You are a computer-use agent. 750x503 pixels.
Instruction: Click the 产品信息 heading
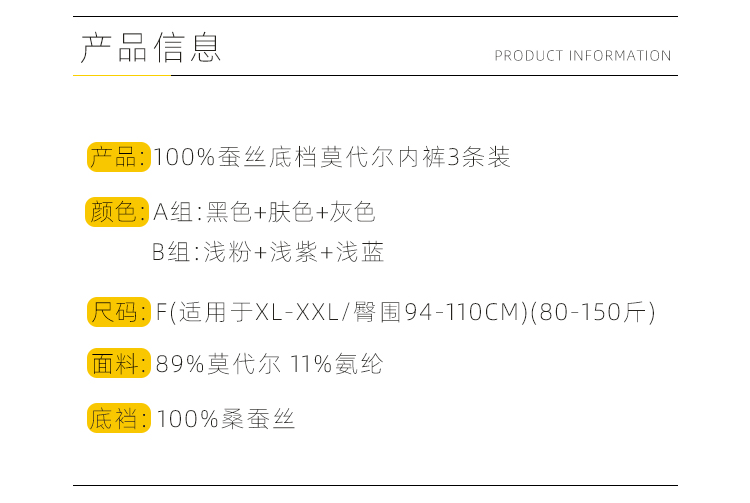pos(150,48)
